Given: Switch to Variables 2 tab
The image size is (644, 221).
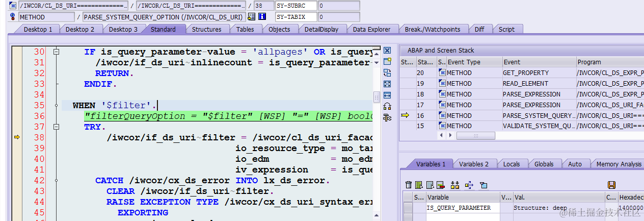Looking at the screenshot, I should pos(474,164).
